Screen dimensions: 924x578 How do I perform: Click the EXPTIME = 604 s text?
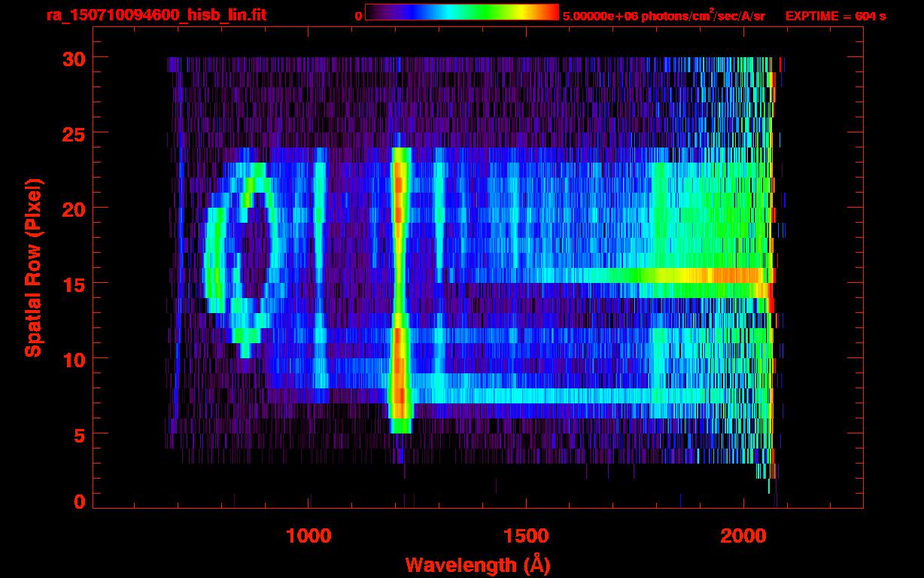tap(836, 15)
